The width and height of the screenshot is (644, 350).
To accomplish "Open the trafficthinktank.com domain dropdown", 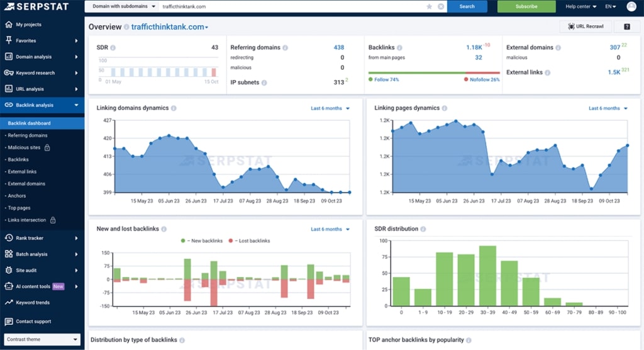I will [x=170, y=27].
